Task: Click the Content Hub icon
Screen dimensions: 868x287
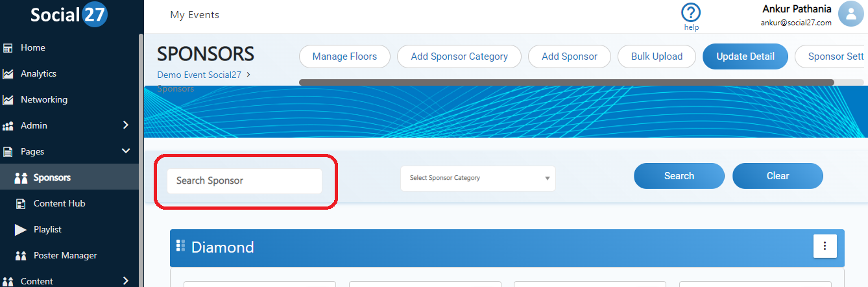Action: [x=21, y=204]
